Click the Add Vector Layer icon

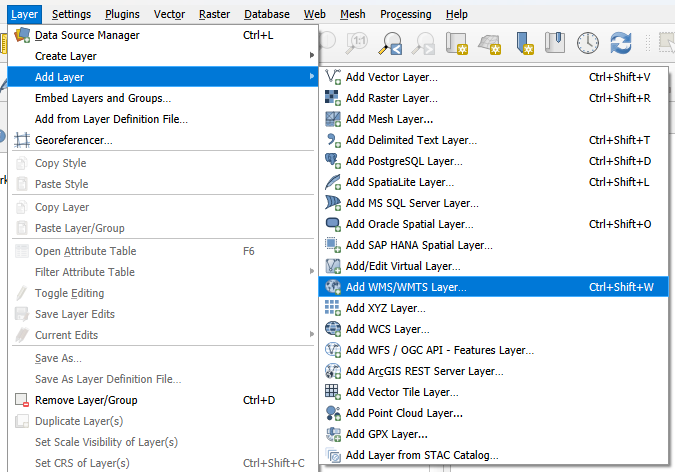pyautogui.click(x=334, y=77)
